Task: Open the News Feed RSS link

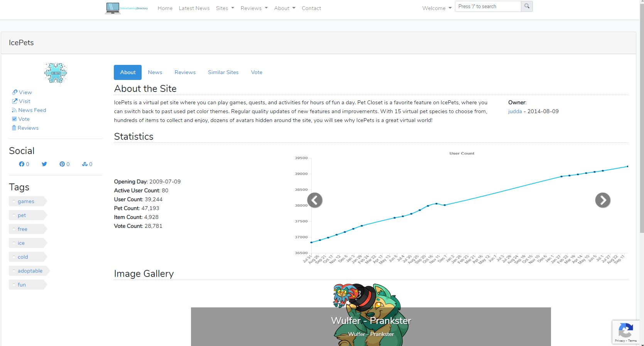Action: pyautogui.click(x=29, y=110)
